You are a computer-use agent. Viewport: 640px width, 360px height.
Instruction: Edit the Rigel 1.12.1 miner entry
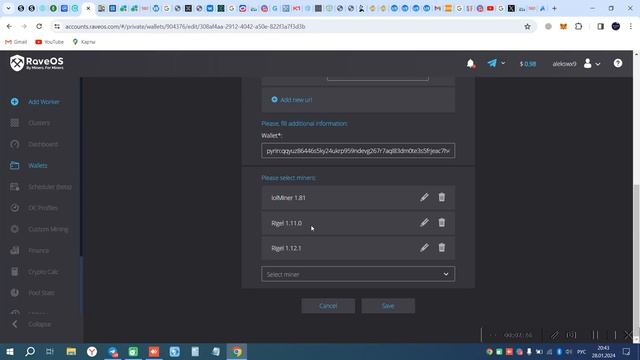[x=424, y=248]
